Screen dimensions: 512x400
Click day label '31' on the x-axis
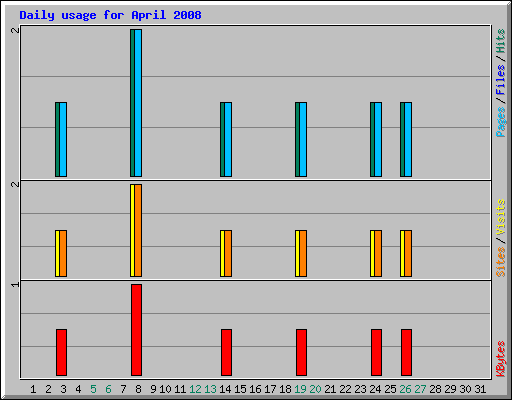(480, 389)
